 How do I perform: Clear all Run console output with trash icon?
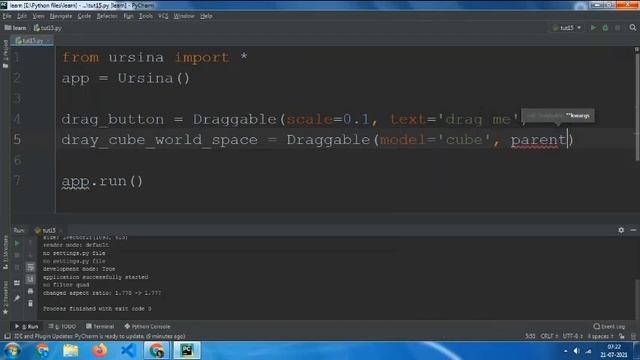[x=30, y=303]
